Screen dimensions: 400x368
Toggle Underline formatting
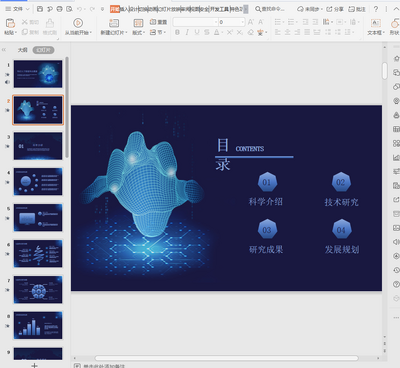pos(197,32)
